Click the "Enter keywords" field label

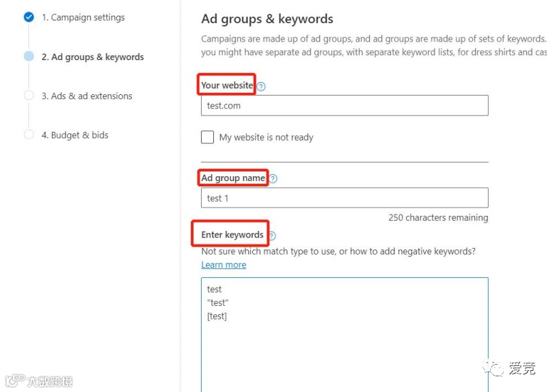tap(232, 235)
